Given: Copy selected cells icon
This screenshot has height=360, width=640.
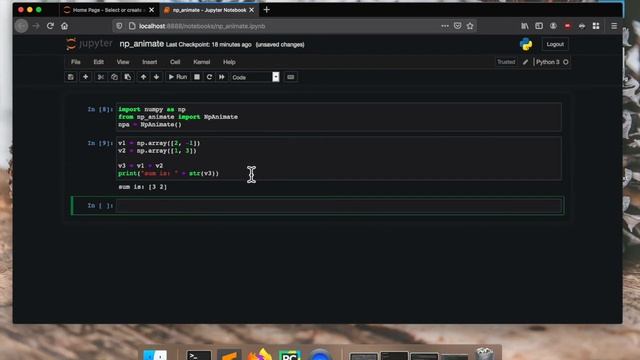Looking at the screenshot, I should click(x=114, y=77).
